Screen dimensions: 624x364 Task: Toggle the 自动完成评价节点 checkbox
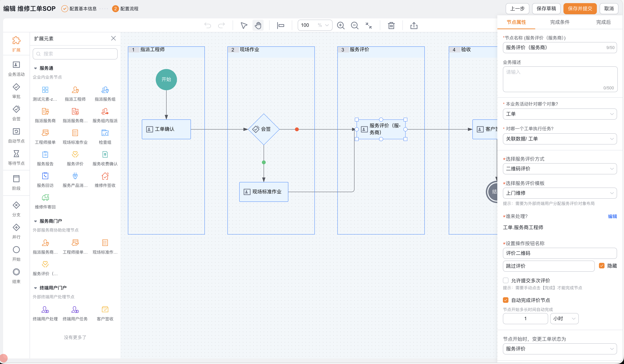coord(506,300)
